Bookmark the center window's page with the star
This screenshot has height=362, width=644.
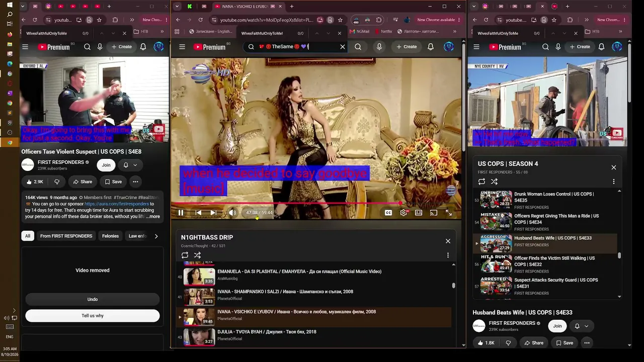point(340,20)
